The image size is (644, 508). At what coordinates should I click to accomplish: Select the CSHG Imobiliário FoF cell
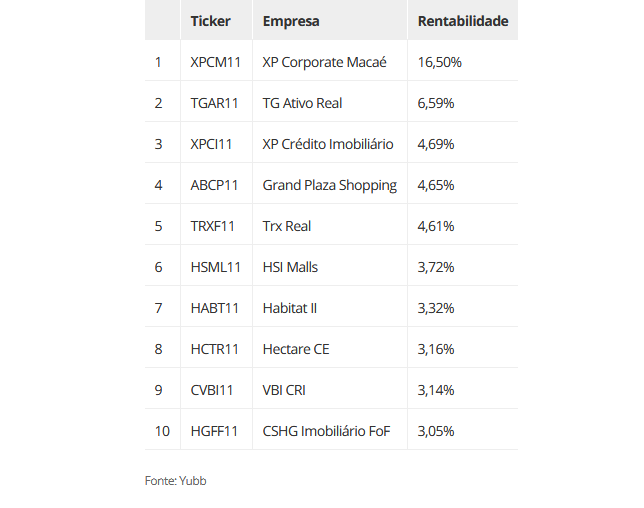(330, 430)
